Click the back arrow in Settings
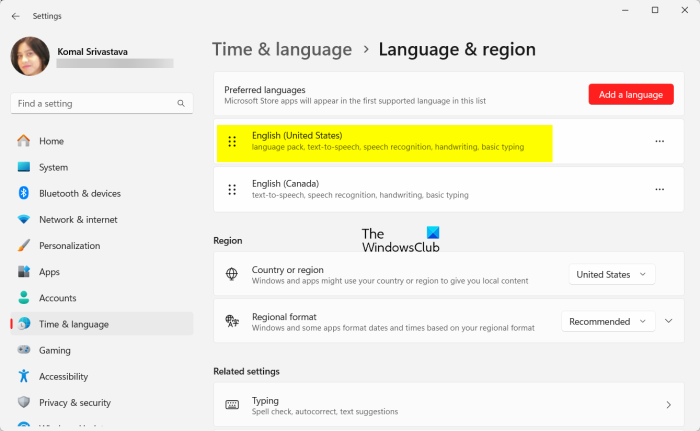 pos(15,16)
